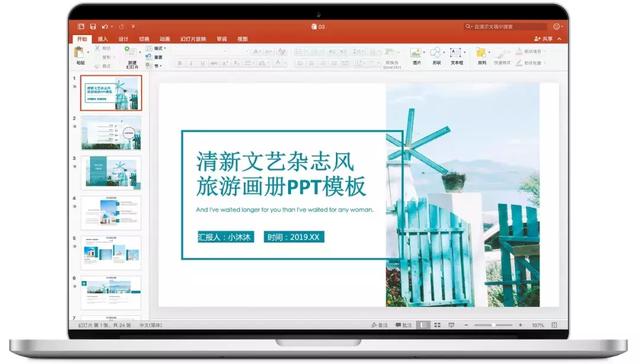Collapse the ribbon with the chevron
640x364 pixels.
[559, 39]
